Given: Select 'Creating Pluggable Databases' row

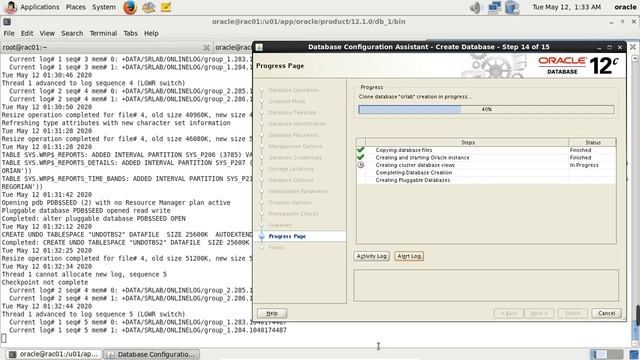Looking at the screenshot, I should [486, 180].
